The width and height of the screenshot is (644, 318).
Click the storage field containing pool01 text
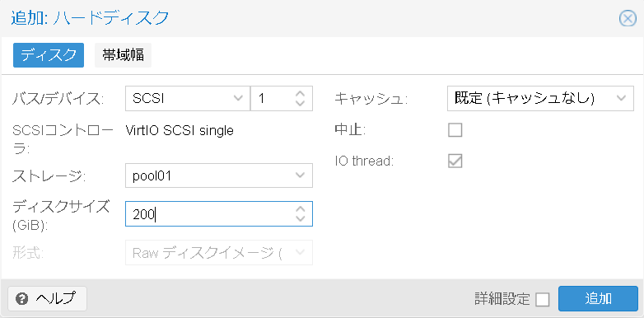208,175
